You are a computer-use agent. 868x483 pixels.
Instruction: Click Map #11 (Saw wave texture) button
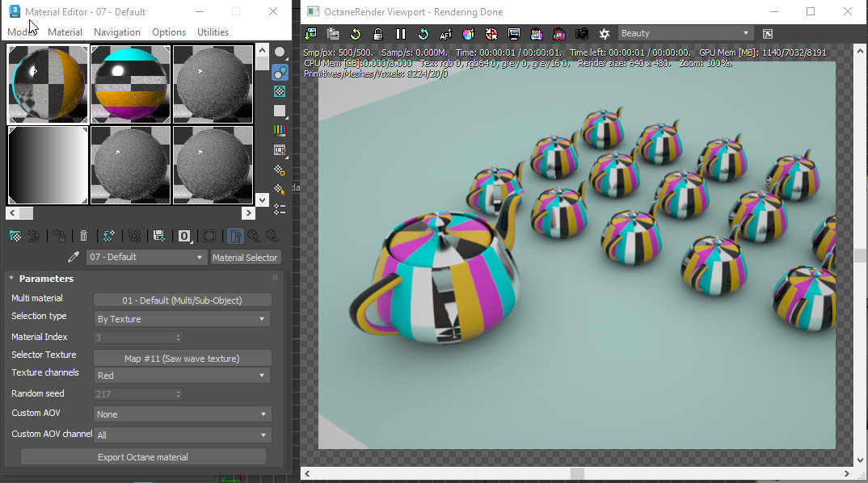(x=182, y=358)
